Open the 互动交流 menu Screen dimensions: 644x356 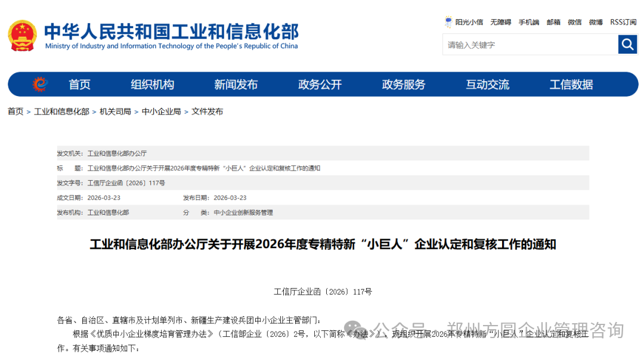click(487, 84)
